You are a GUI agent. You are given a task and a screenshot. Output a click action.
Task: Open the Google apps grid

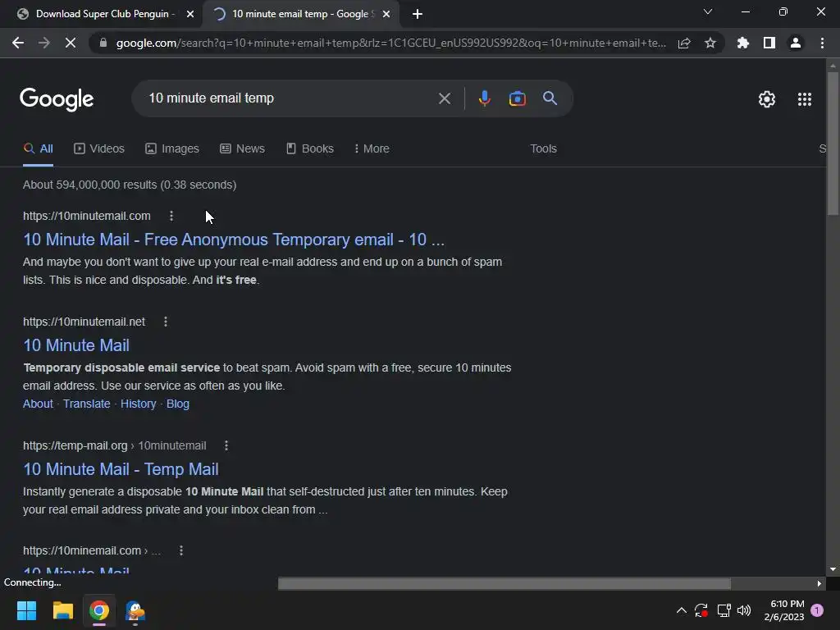click(804, 99)
